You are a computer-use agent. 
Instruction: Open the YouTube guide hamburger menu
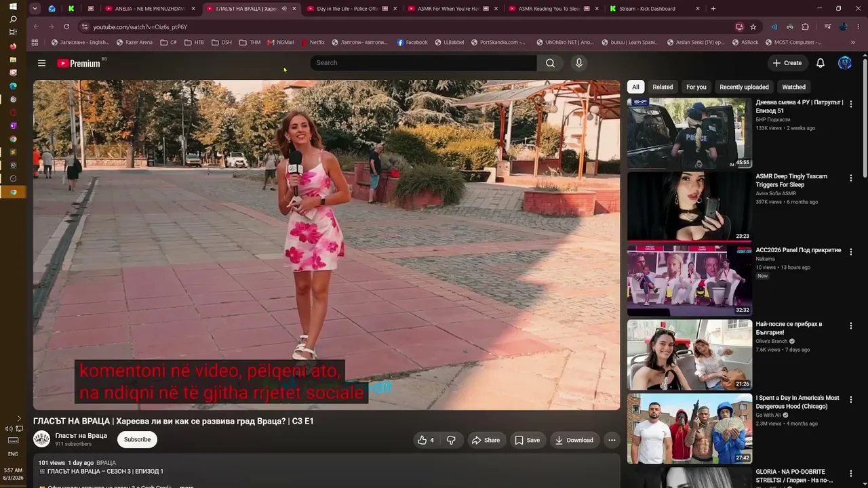pos(41,63)
